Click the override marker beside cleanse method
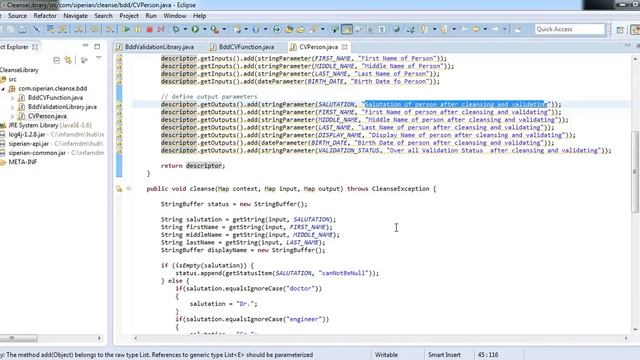 point(119,189)
